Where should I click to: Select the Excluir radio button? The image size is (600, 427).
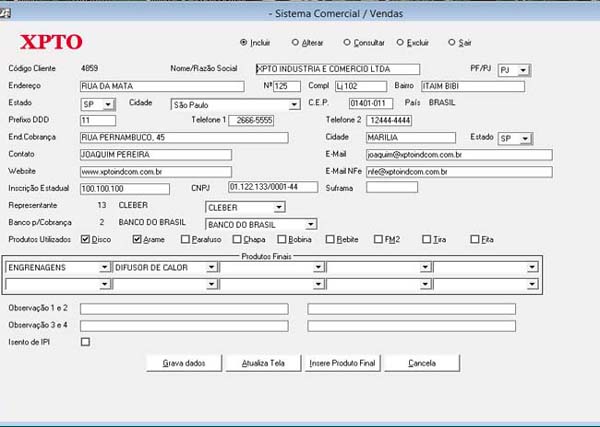[x=400, y=43]
